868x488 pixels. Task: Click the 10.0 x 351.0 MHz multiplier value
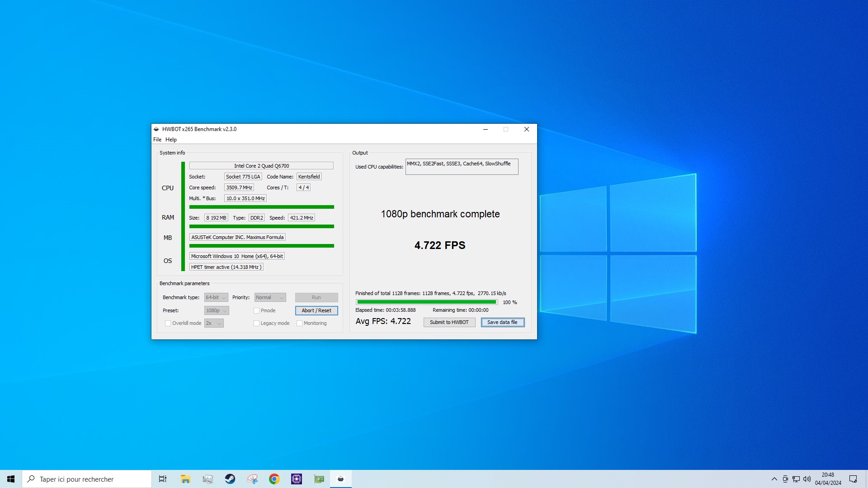[x=245, y=198]
